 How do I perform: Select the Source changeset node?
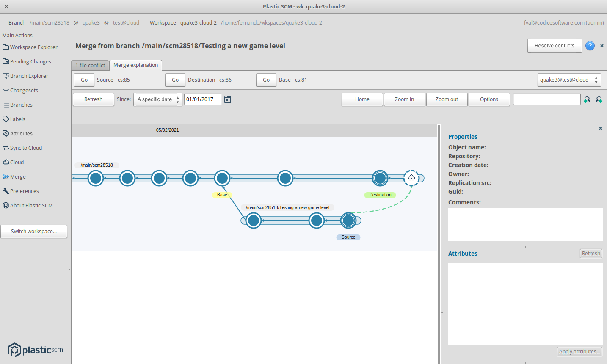pyautogui.click(x=348, y=221)
